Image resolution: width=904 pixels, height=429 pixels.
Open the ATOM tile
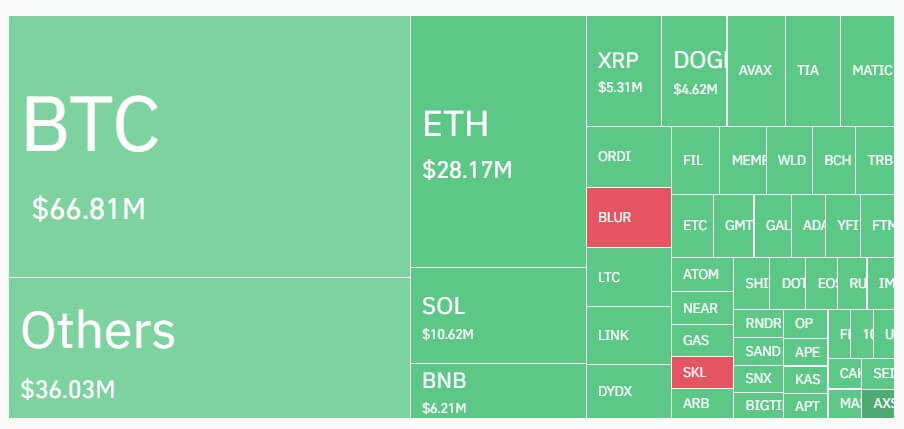[x=701, y=274]
